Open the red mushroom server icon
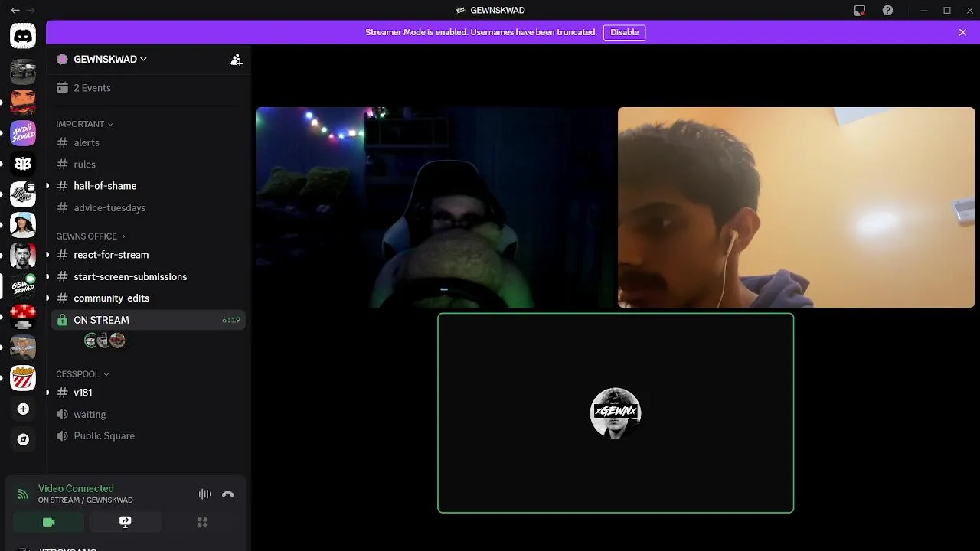 pyautogui.click(x=23, y=317)
